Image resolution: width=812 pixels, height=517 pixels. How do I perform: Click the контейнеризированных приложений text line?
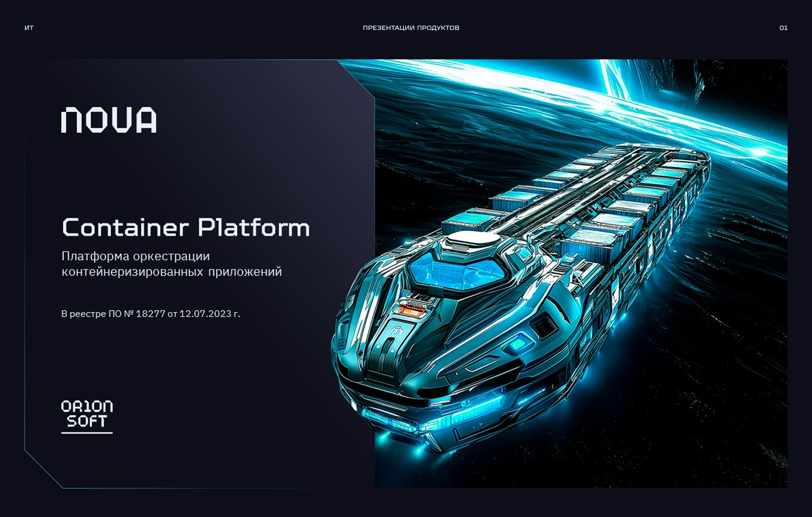pyautogui.click(x=172, y=272)
